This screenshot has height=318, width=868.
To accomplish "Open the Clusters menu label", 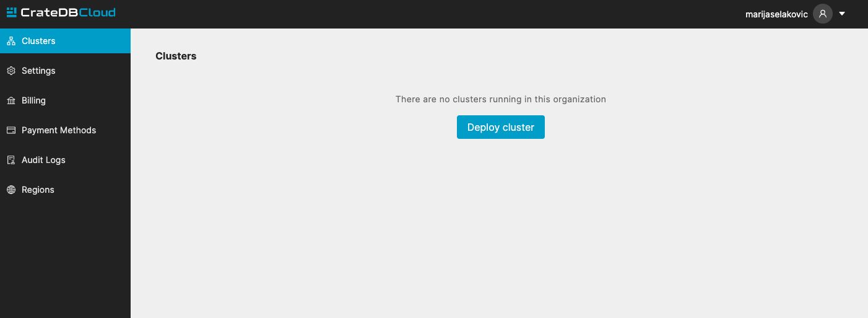I will click(x=38, y=41).
